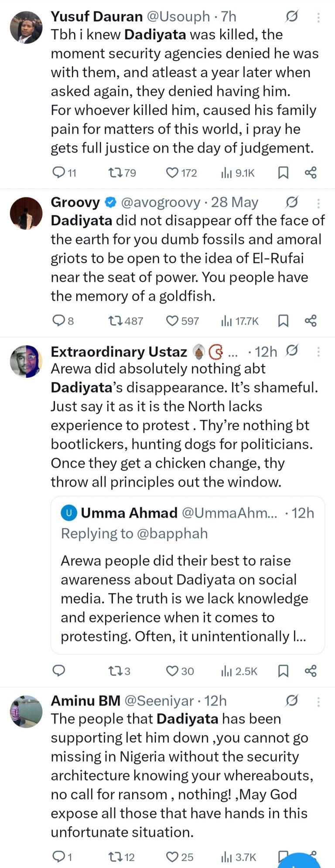Open Aminu BM's profile avatar
335x868 pixels.
(x=26, y=712)
